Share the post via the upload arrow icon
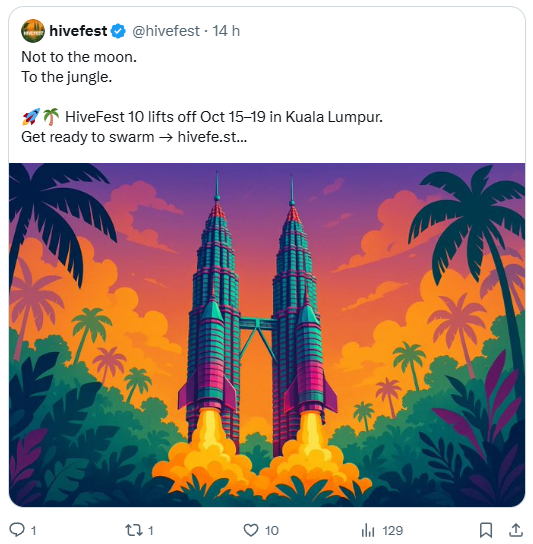Image resolution: width=533 pixels, height=544 pixels. (516, 530)
